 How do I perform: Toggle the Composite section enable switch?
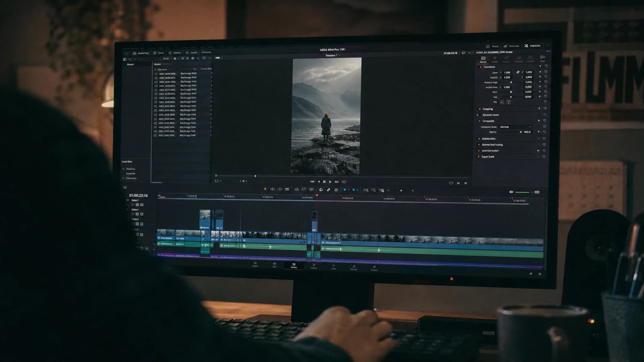point(479,121)
